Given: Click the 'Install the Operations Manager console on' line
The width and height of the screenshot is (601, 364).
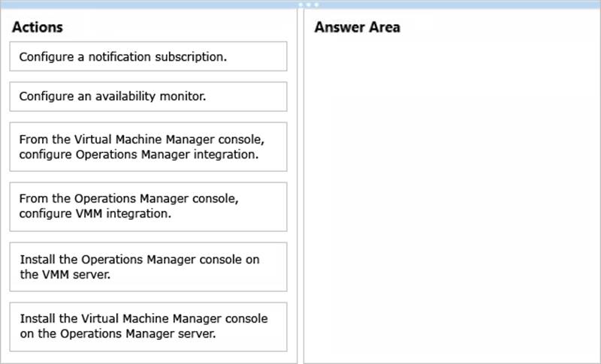Looking at the screenshot, I should coord(139,260).
